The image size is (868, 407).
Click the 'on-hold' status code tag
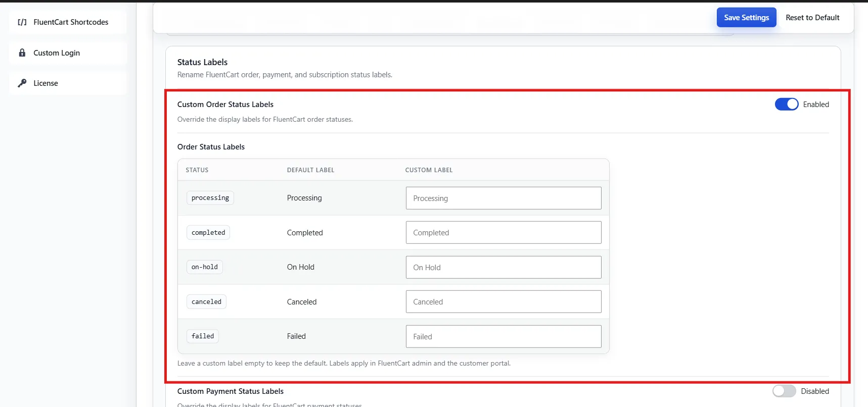click(205, 267)
